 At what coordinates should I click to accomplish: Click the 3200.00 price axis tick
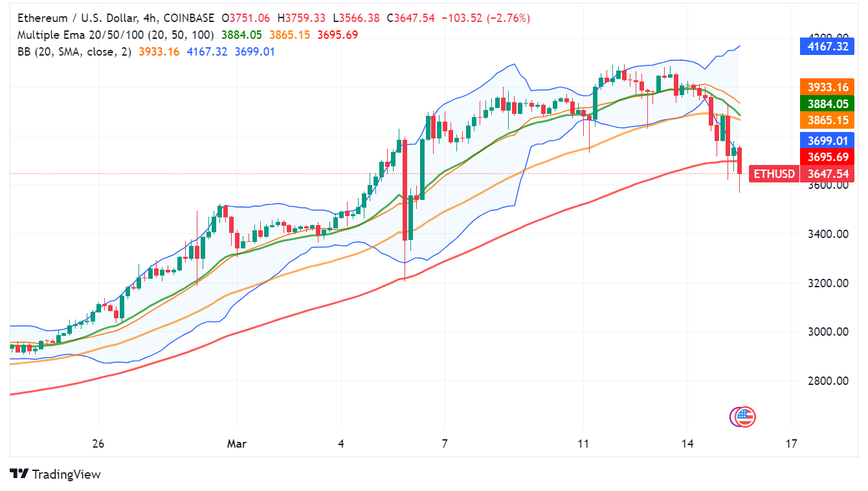[x=828, y=283]
